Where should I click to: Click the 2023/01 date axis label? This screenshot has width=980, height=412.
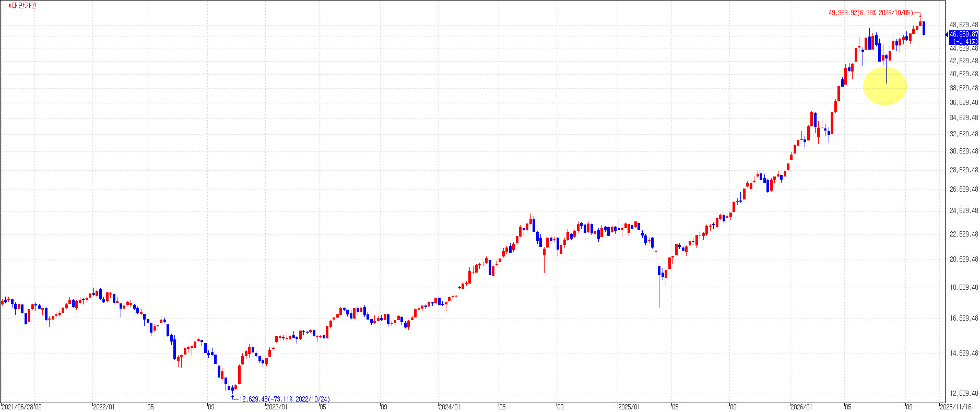point(277,407)
